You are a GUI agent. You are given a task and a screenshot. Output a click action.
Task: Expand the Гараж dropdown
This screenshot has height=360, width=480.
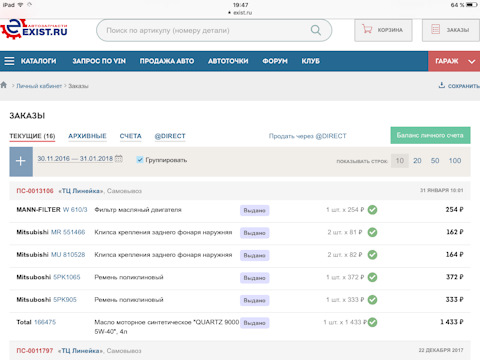click(x=454, y=61)
